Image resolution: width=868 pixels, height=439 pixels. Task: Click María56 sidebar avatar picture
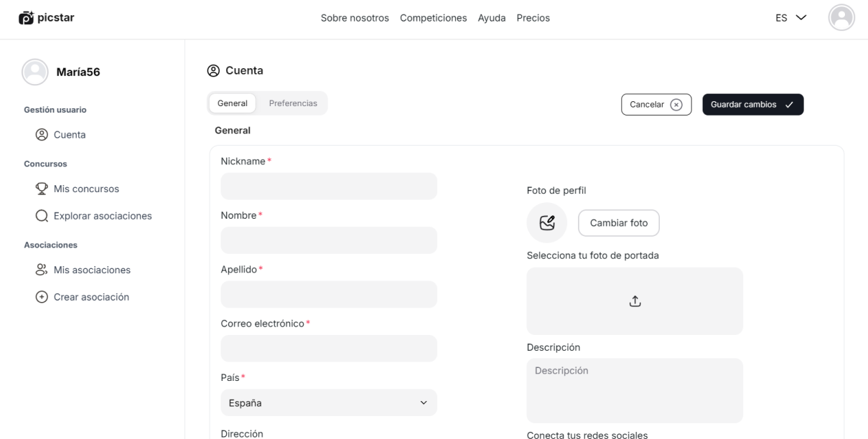pyautogui.click(x=35, y=72)
